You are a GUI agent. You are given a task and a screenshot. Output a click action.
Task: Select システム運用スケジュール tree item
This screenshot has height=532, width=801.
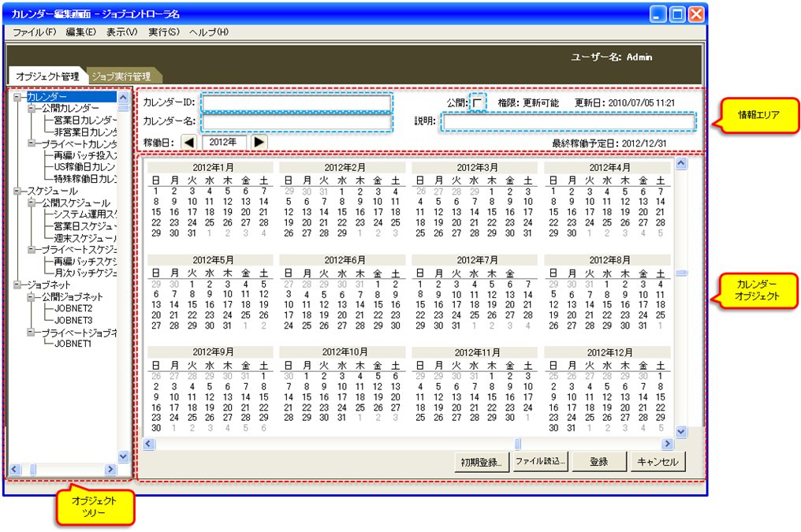pos(85,214)
